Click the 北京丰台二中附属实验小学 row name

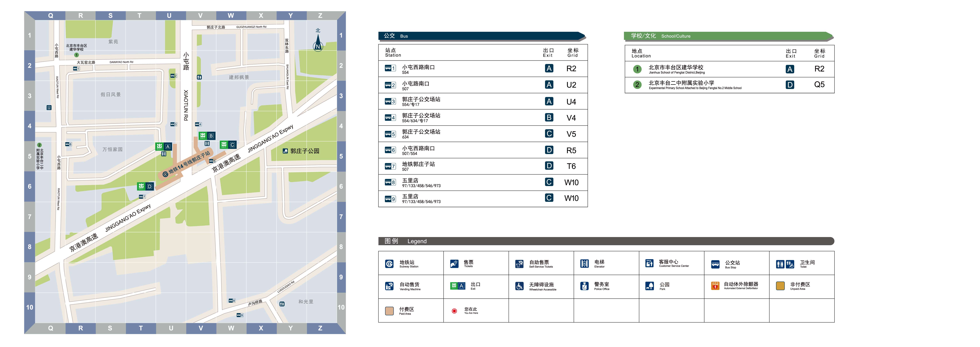681,83
